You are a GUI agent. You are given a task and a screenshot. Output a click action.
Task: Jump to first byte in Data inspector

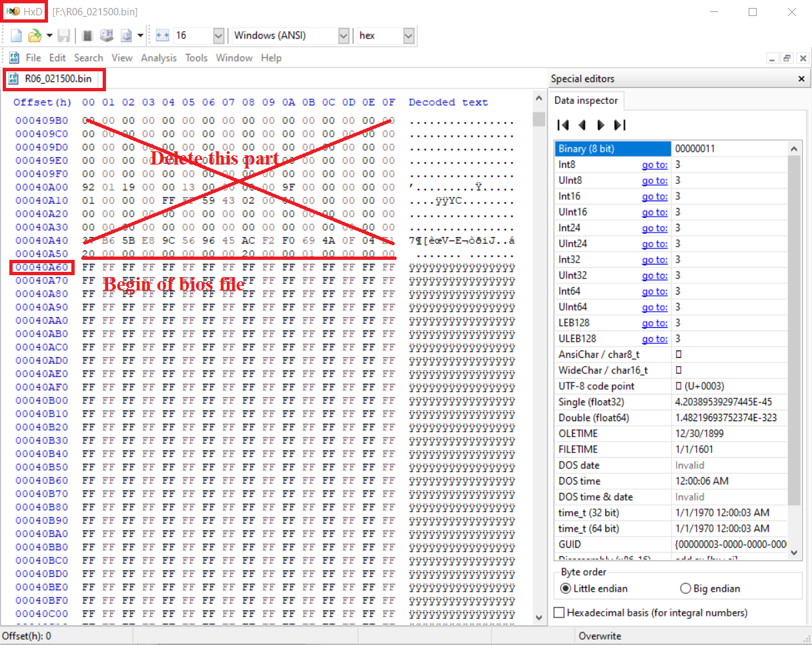click(x=563, y=125)
